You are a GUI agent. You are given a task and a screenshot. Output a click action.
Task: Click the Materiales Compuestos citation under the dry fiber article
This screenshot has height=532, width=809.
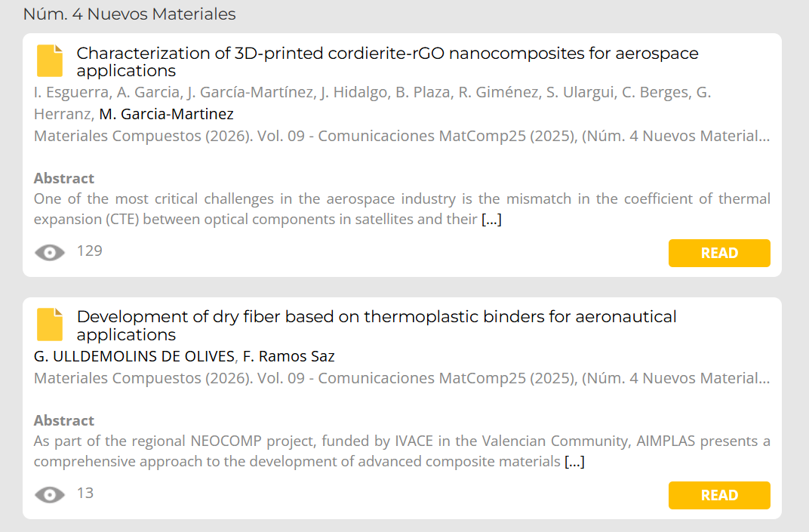tap(401, 378)
